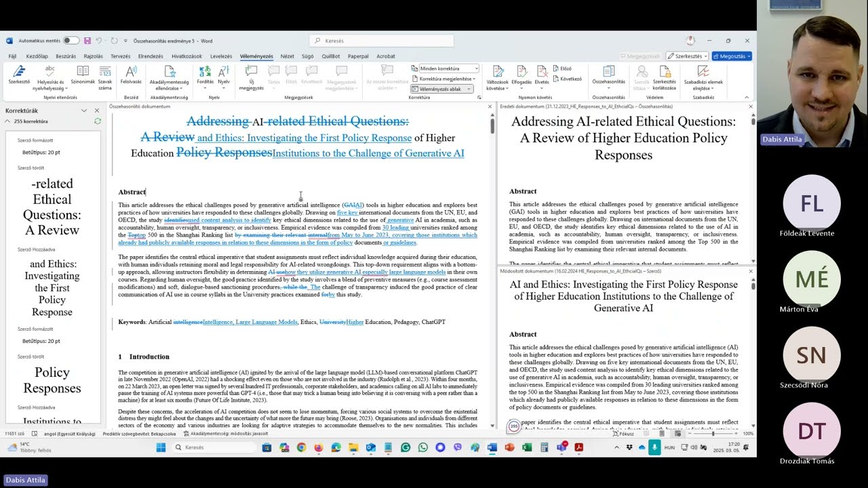Image resolution: width=868 pixels, height=488 pixels.
Task: Click Elfogadás to accept change
Action: pos(521,76)
